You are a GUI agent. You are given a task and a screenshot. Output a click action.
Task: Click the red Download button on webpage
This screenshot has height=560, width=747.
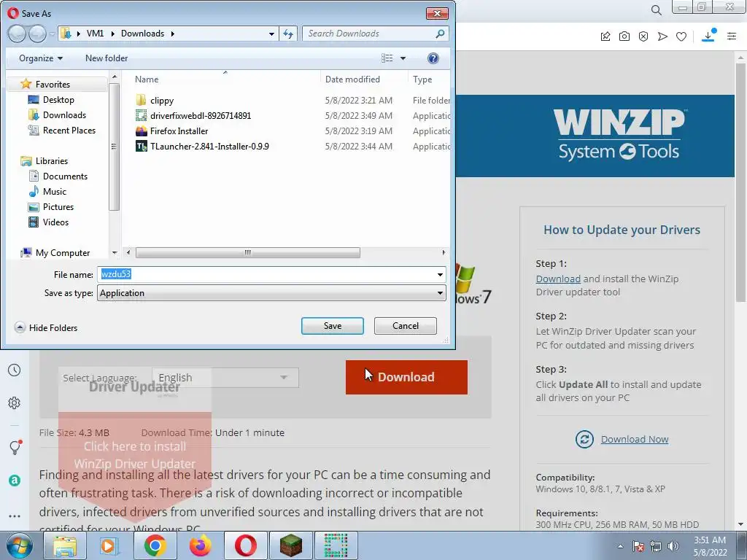coord(406,377)
